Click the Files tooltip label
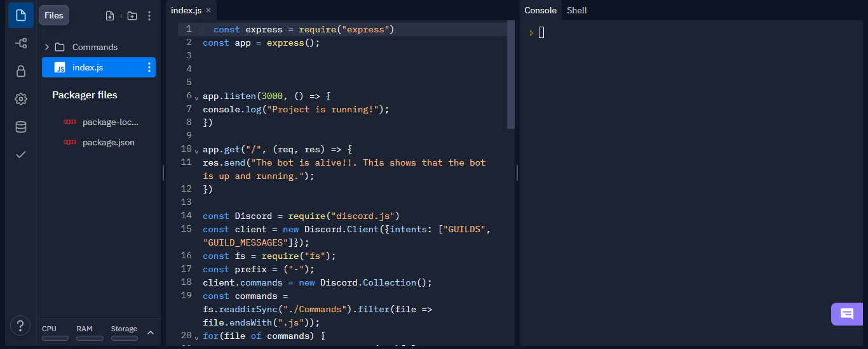Image resolution: width=868 pixels, height=349 pixels. click(54, 15)
